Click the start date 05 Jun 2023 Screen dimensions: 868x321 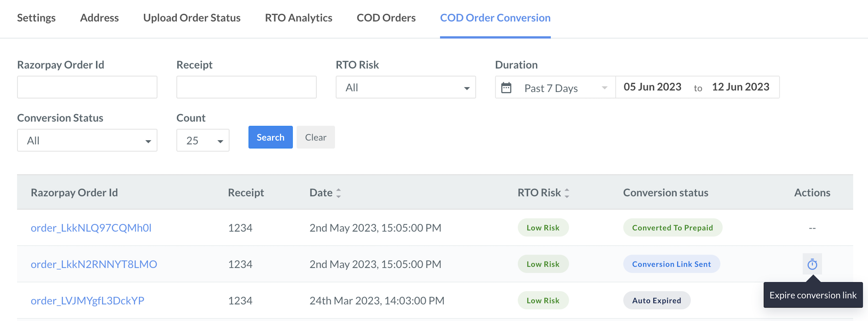pyautogui.click(x=652, y=87)
